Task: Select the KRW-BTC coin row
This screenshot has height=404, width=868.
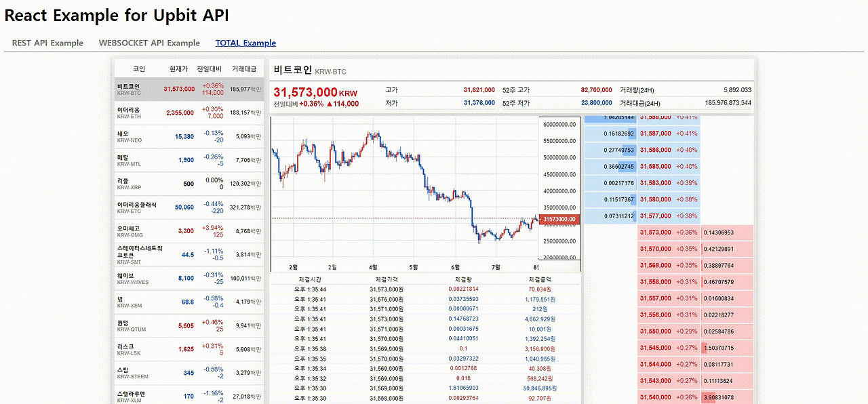Action: [189, 89]
